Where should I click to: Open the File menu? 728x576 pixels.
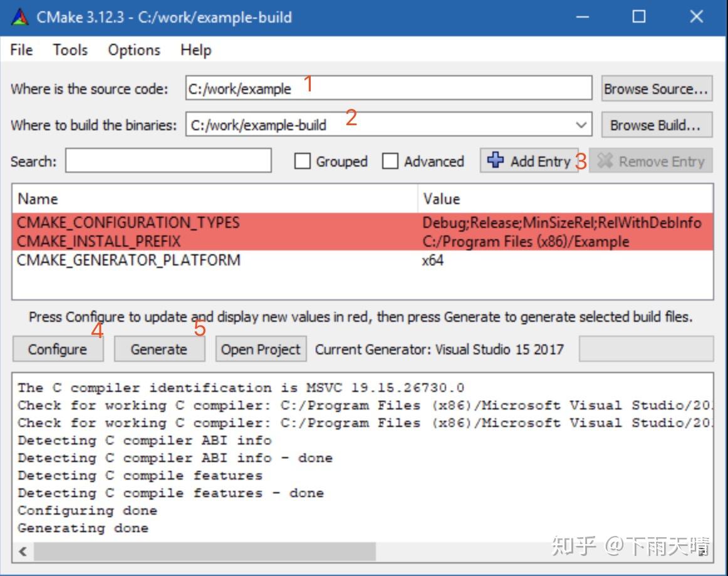[x=21, y=50]
